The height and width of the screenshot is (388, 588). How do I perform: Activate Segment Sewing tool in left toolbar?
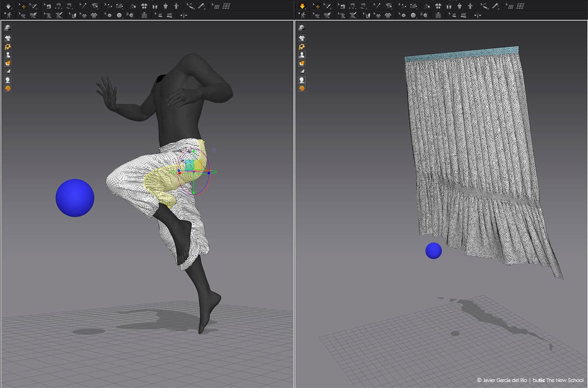coord(58,6)
